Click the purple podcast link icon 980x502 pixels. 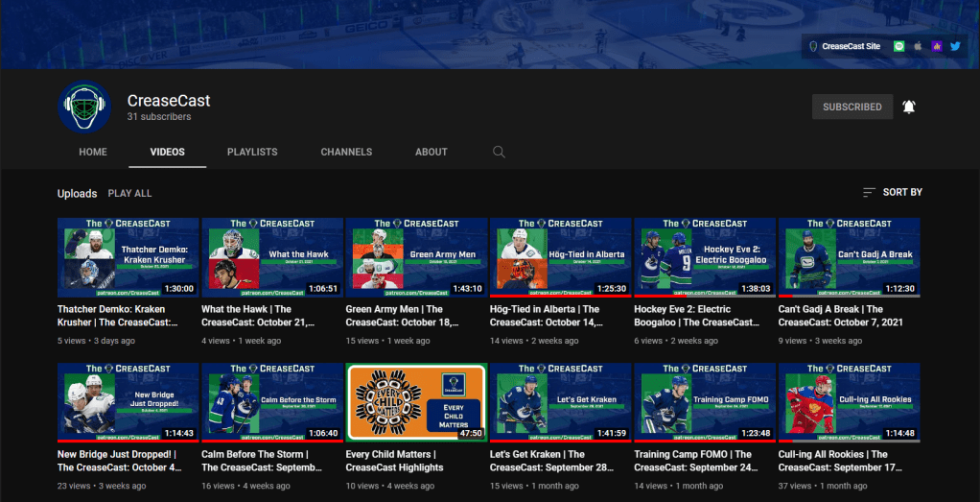[937, 45]
